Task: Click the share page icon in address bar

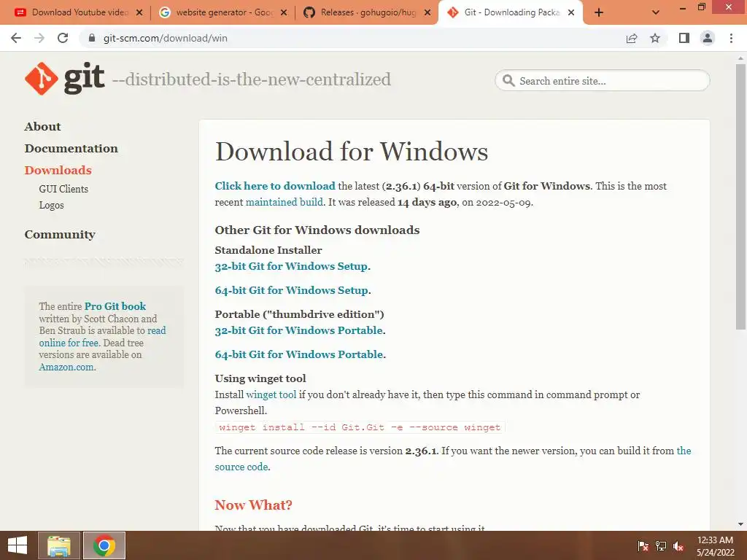Action: (632, 38)
